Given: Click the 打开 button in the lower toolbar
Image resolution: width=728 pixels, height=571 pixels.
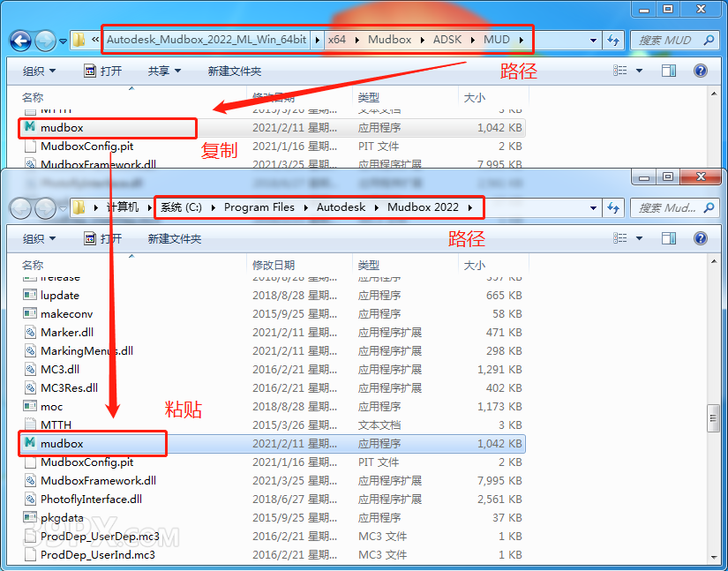Looking at the screenshot, I should click(x=102, y=238).
